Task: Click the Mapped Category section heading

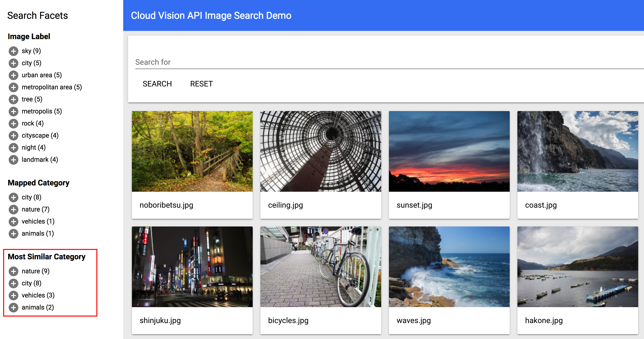Action: [x=38, y=183]
